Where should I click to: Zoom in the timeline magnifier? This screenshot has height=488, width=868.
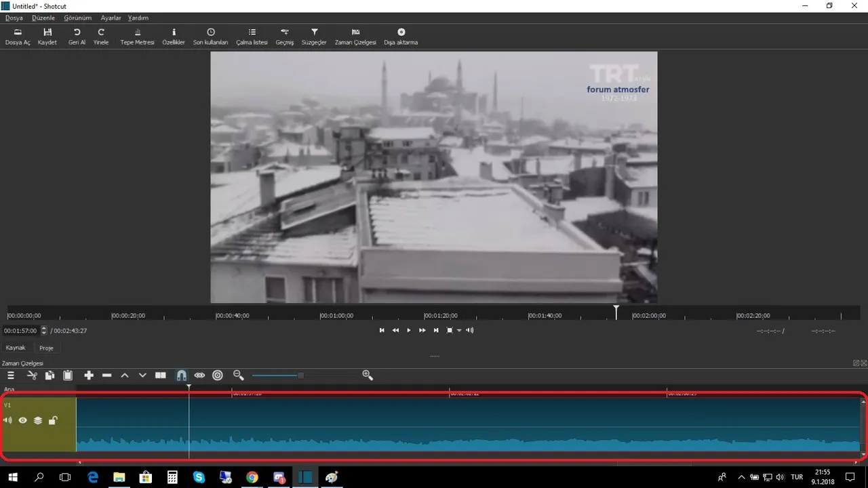point(368,375)
